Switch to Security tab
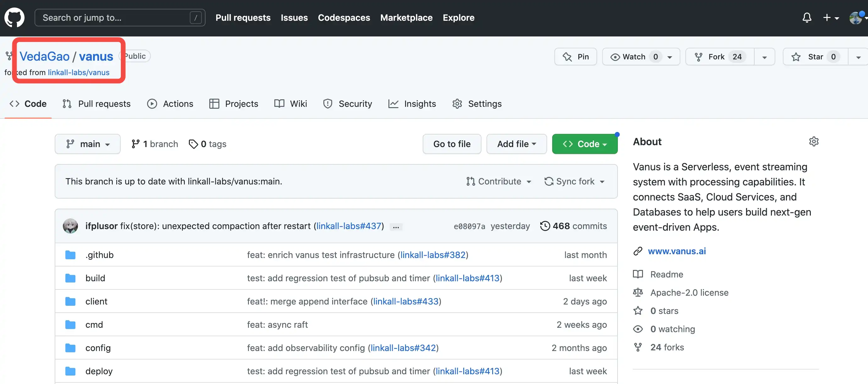Viewport: 868px width, 384px height. (x=347, y=104)
